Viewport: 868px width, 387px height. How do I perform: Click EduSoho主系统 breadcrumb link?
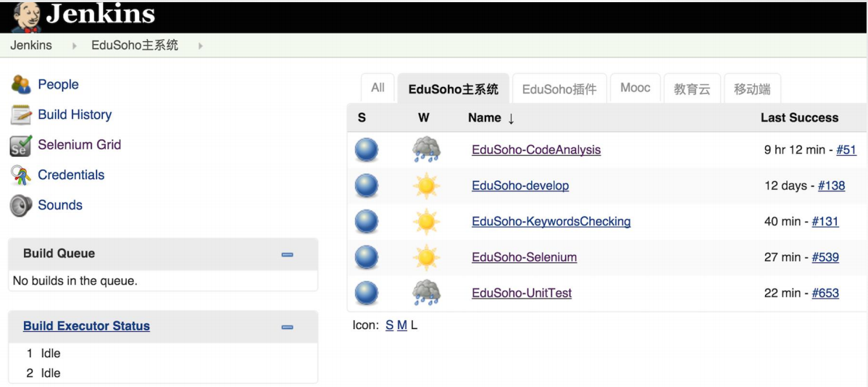135,46
